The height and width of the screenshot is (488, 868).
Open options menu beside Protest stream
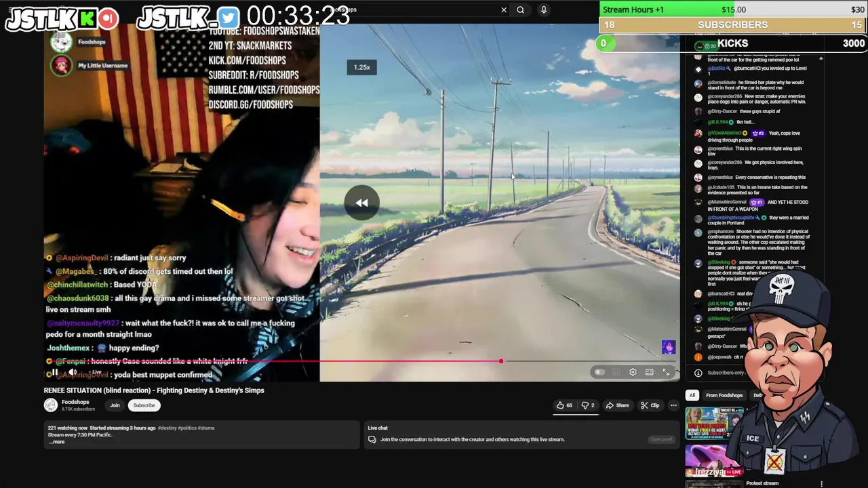[x=821, y=484]
